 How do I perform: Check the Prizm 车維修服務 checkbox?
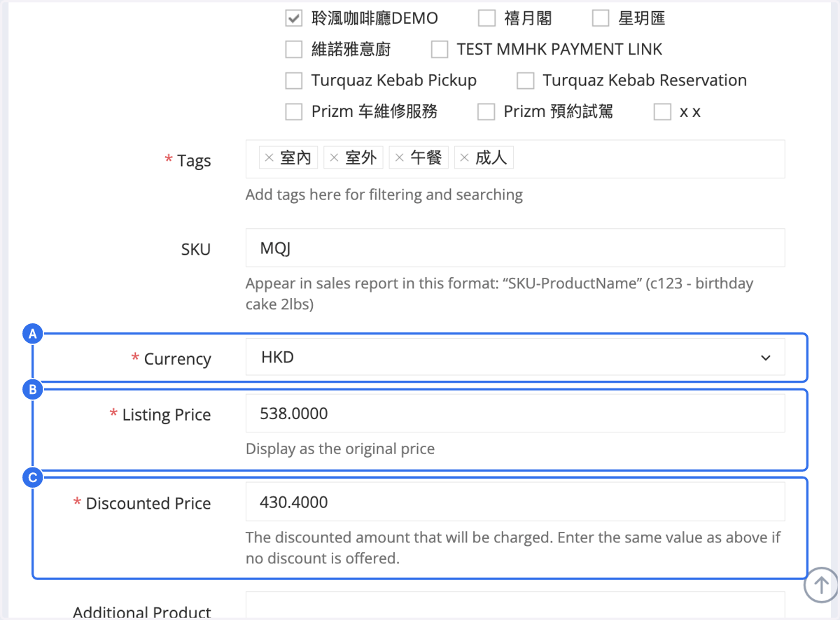[294, 111]
